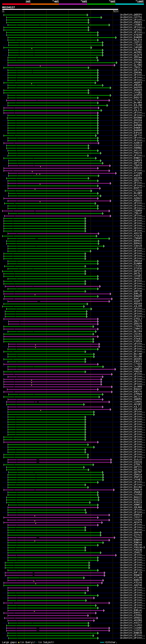
Task: Select hit label UniRef100_B3LM50
Action: [131, 50]
